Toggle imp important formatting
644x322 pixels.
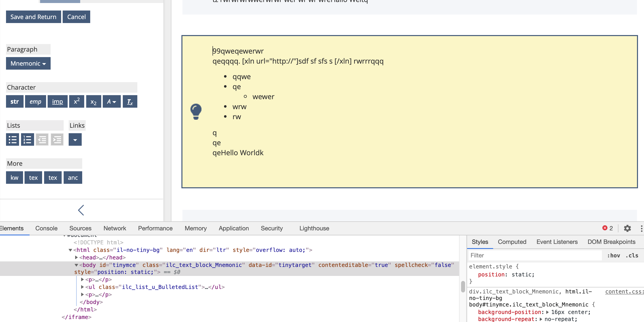click(x=57, y=101)
